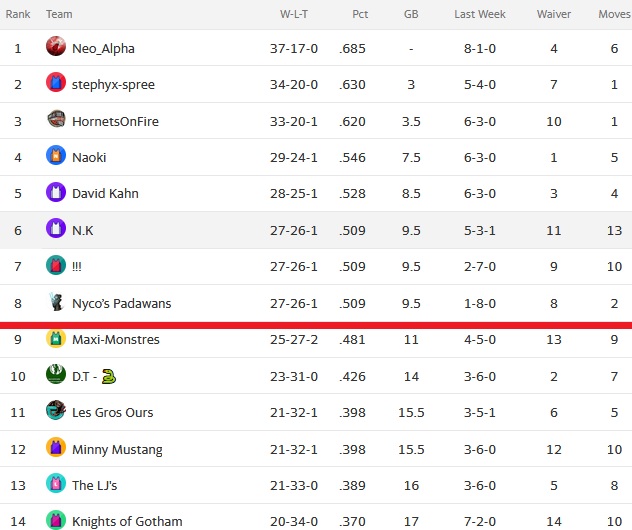Click the Les Gros Ours bear logo
The image size is (632, 530).
click(x=56, y=410)
